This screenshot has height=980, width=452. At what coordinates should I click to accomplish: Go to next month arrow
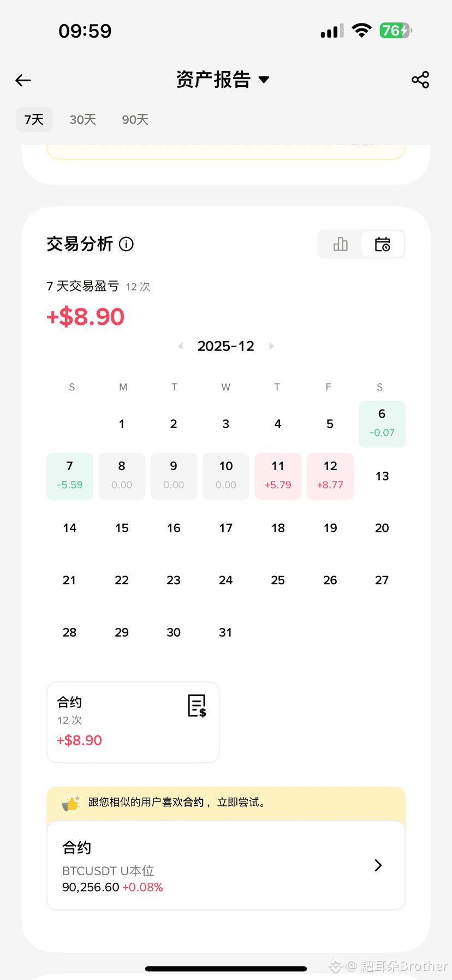point(272,346)
